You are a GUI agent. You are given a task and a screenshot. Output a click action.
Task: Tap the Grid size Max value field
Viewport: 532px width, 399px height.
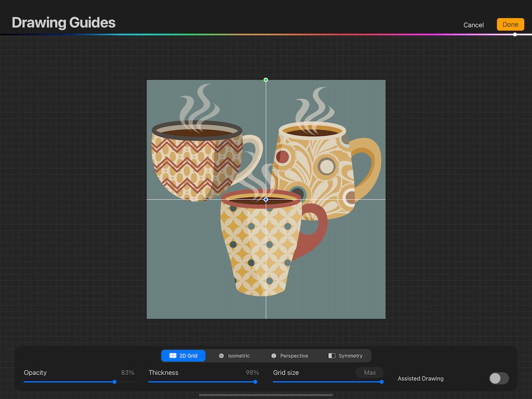pos(370,372)
